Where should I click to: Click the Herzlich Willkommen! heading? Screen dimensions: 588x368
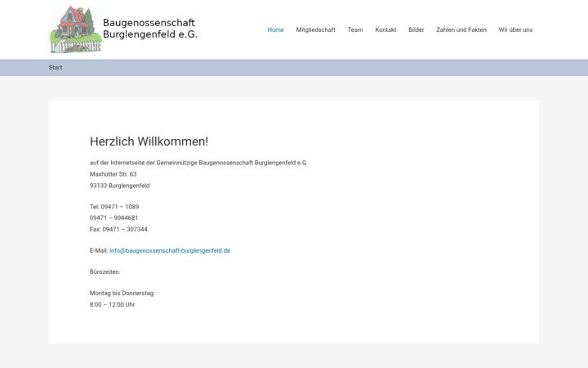(149, 141)
